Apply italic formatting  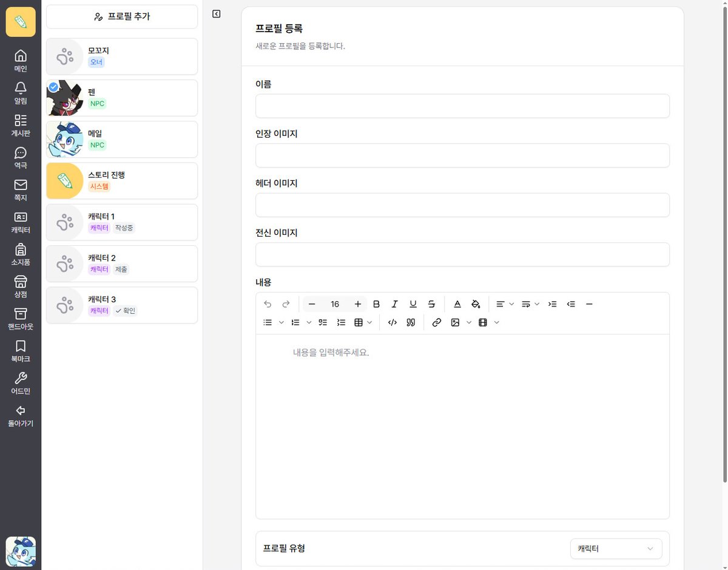tap(394, 304)
